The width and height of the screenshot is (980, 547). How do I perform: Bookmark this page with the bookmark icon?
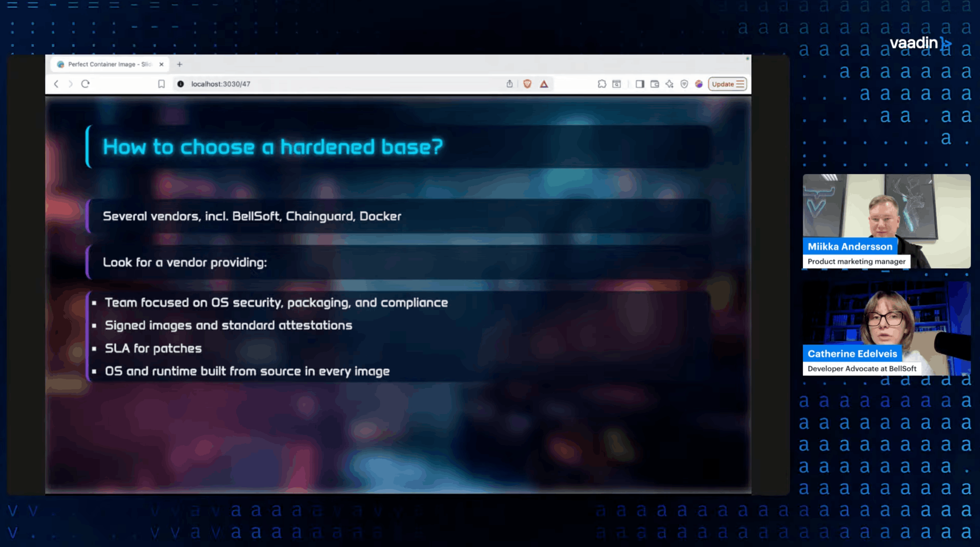[x=161, y=84]
